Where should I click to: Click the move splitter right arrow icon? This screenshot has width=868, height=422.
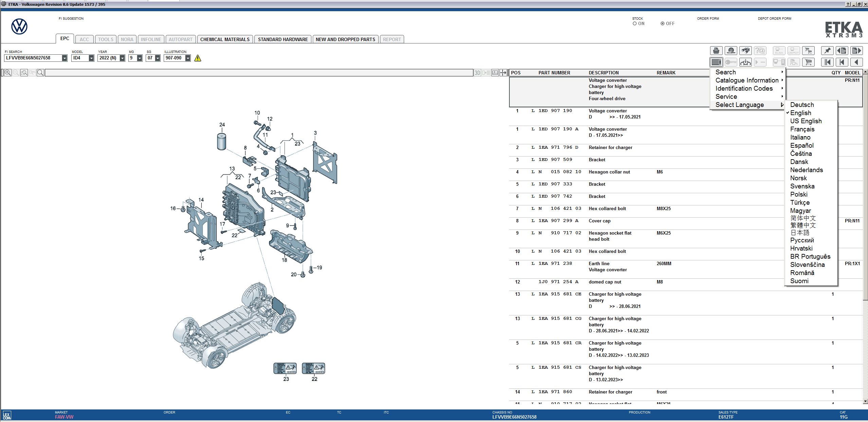point(503,73)
